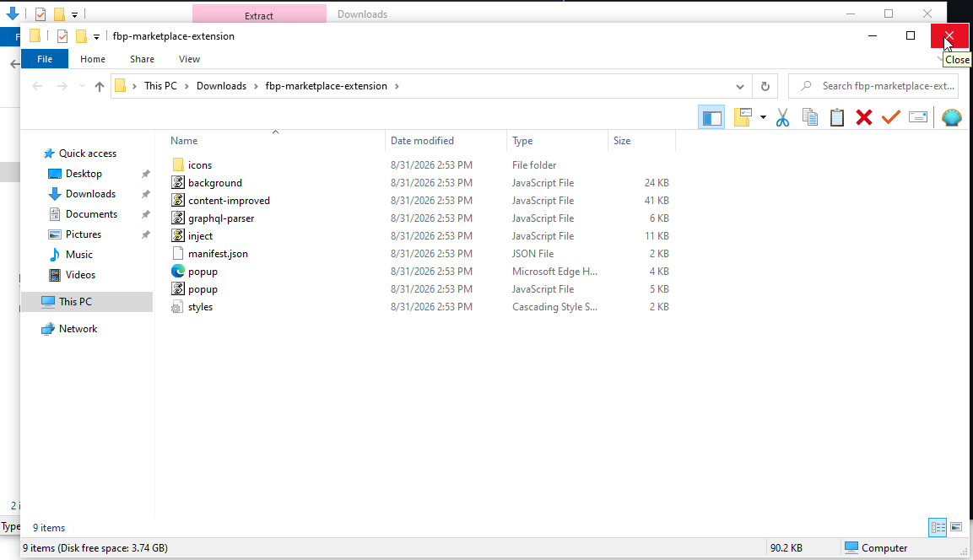973x560 pixels.
Task: Click fbp-marketplace-extension breadcrumb segment
Action: [x=327, y=86]
